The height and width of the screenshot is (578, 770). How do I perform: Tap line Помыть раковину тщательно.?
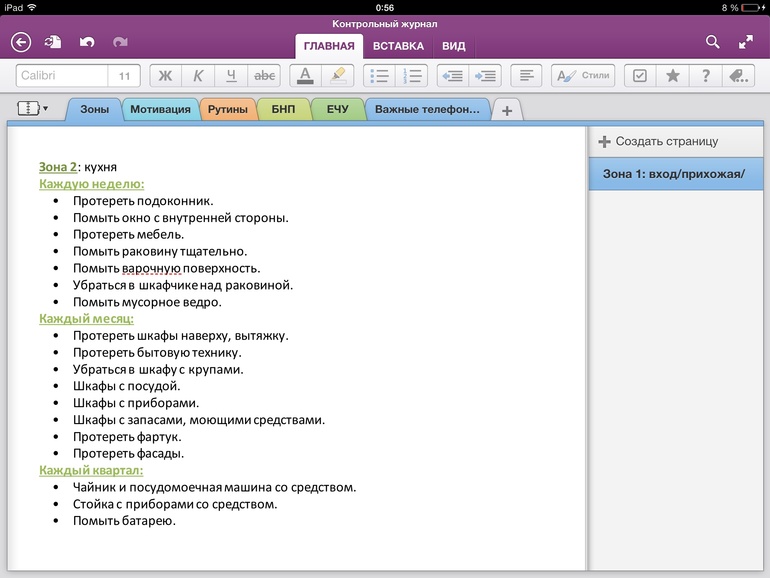pyautogui.click(x=160, y=251)
